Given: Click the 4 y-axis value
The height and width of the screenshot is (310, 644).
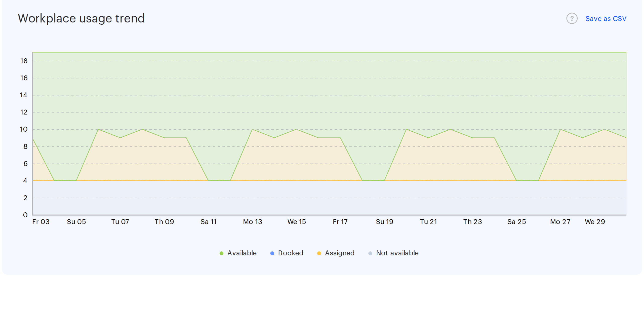Looking at the screenshot, I should (x=25, y=181).
